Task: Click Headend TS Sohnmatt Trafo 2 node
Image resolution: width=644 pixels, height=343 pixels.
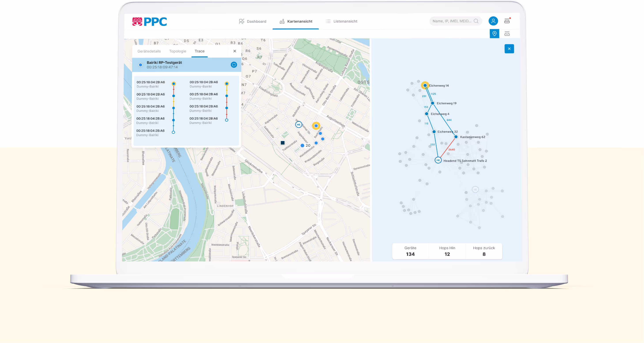Action: tap(438, 160)
